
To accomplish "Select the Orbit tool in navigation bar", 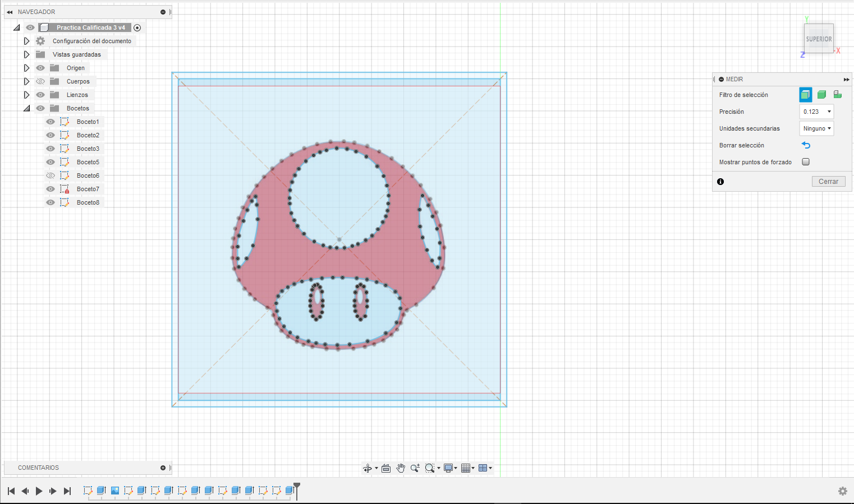I will coord(368,468).
